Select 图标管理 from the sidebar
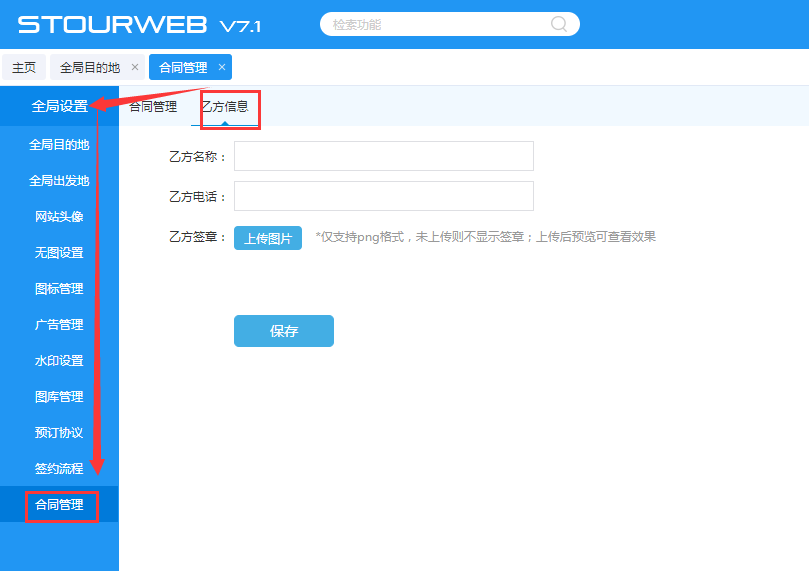 pos(59,289)
